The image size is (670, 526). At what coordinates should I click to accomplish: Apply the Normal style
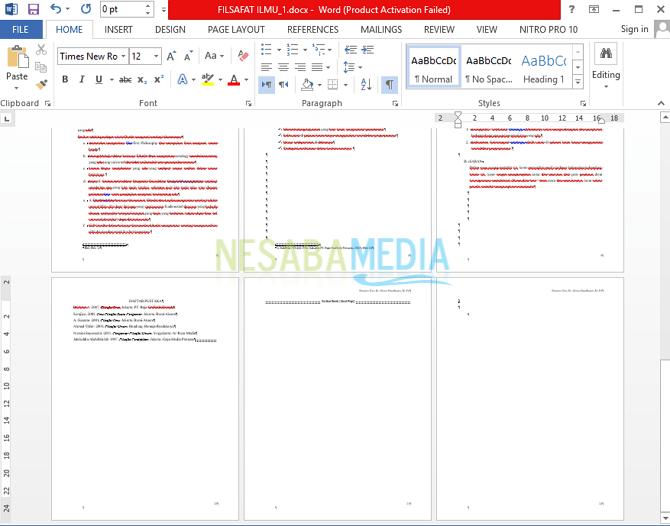click(x=434, y=67)
